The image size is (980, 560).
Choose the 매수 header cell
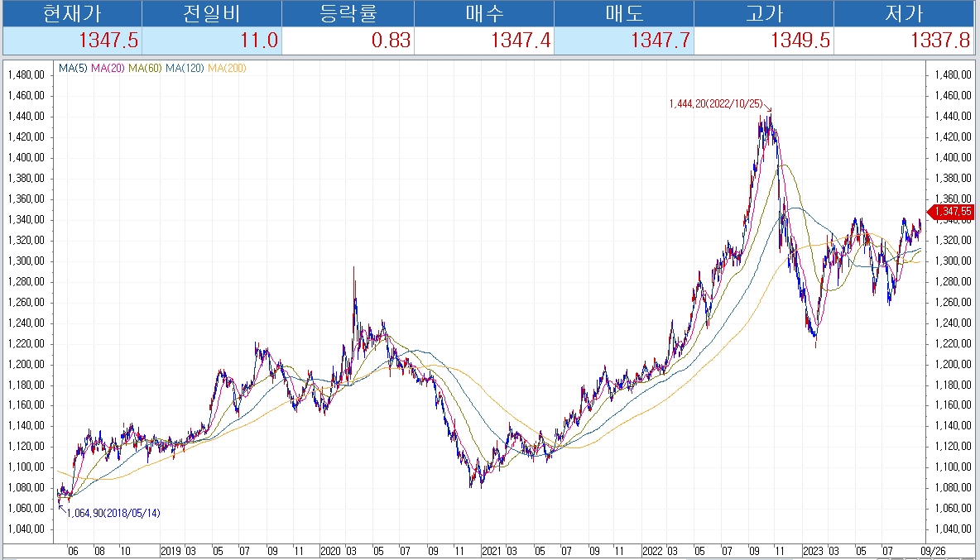point(483,13)
